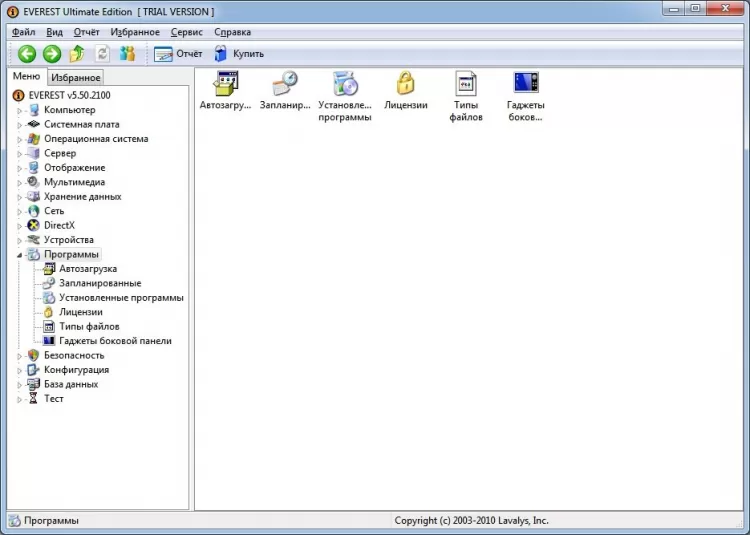Expand the Безопасность node arrow
The width and height of the screenshot is (750, 535).
pos(20,356)
